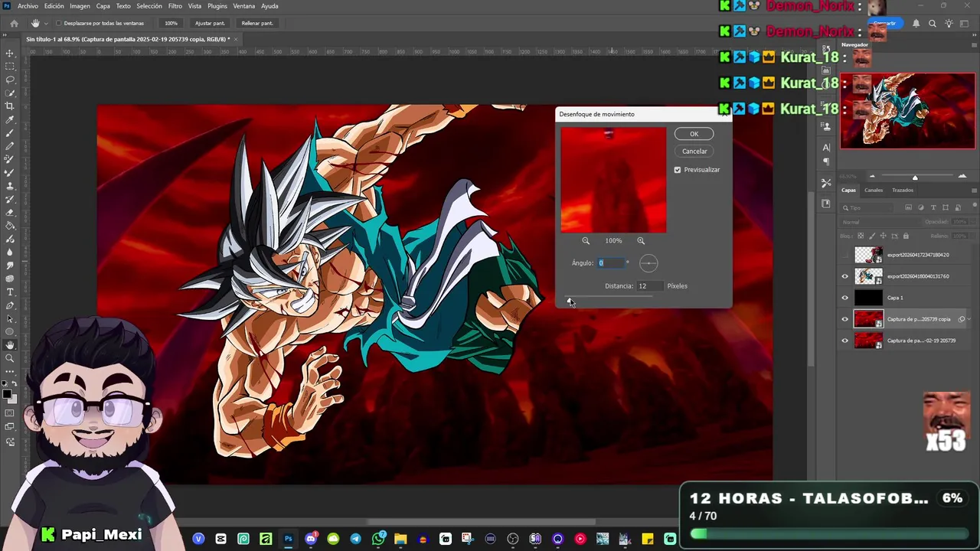Click the Ángulo input field
Viewport: 980px width, 551px height.
pyautogui.click(x=610, y=263)
